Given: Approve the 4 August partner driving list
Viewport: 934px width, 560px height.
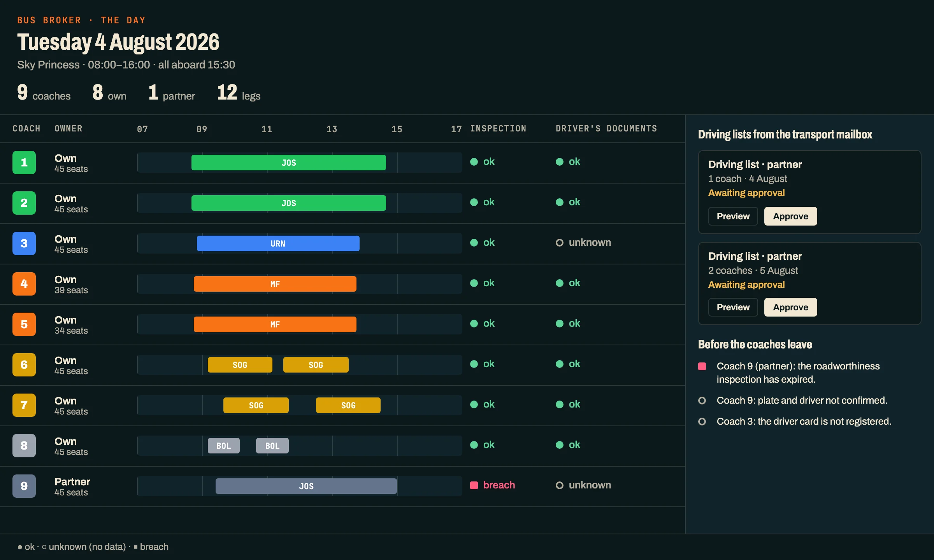Looking at the screenshot, I should pos(790,216).
